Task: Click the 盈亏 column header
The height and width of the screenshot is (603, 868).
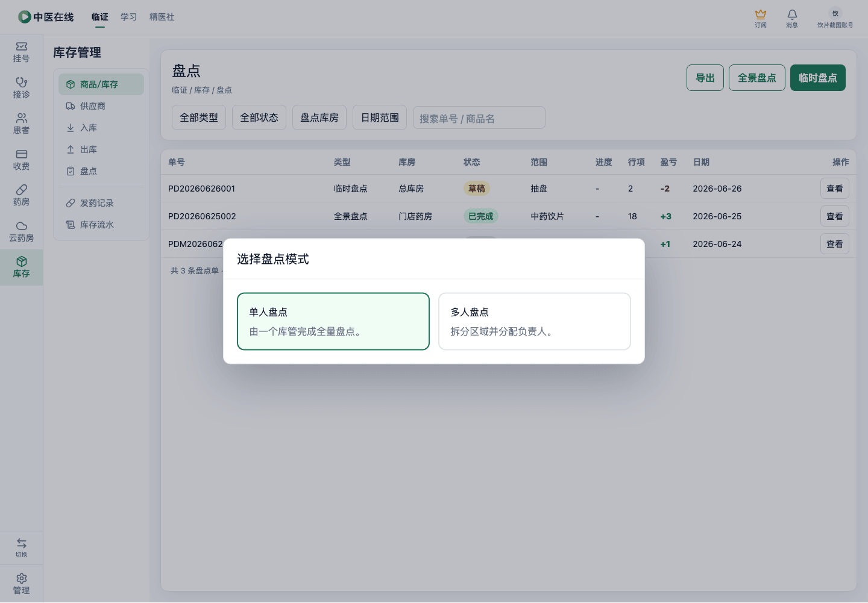Action: pyautogui.click(x=668, y=162)
